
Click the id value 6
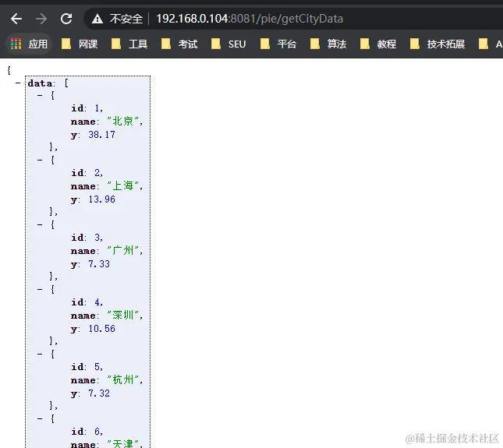97,432
